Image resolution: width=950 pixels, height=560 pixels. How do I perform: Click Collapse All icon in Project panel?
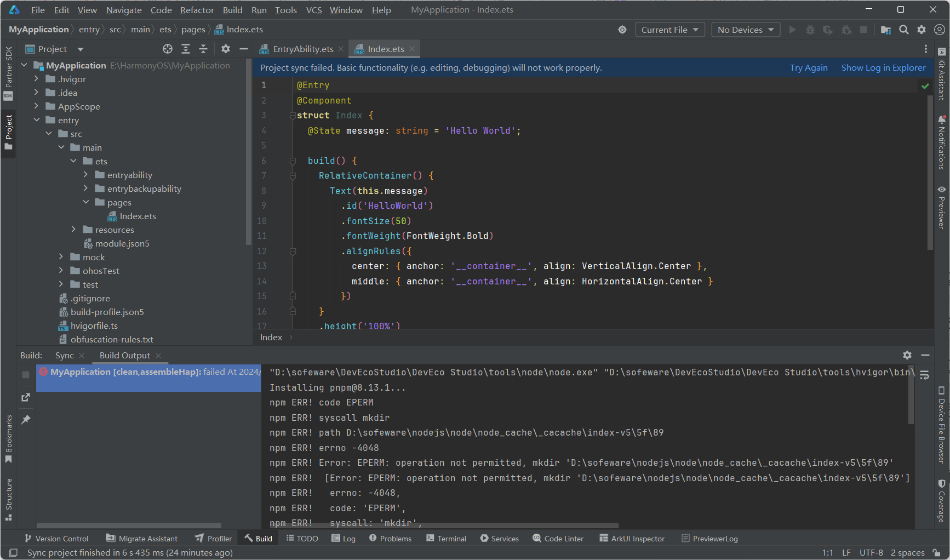(x=203, y=49)
